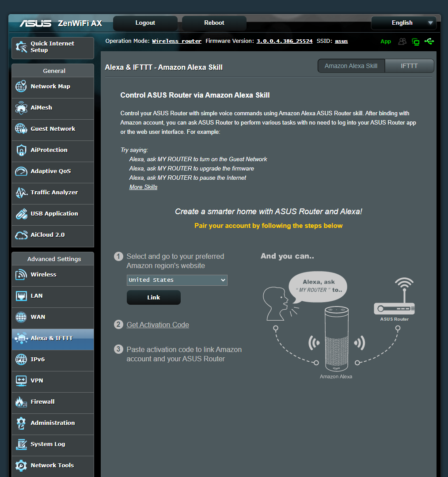Click the AiMesh sidebar icon
448x477 pixels.
[x=21, y=108]
